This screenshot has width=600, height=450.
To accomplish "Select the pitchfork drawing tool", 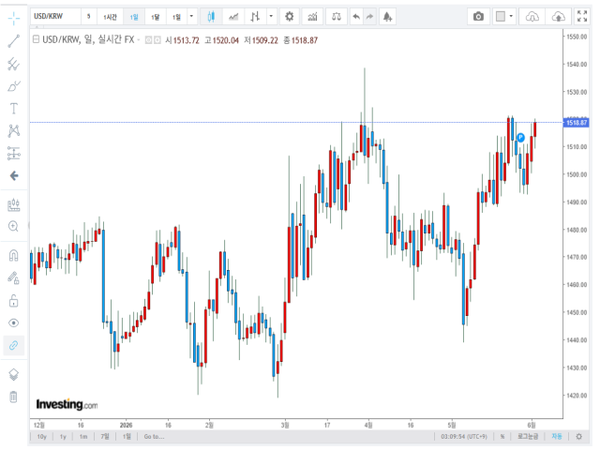I will (x=14, y=64).
